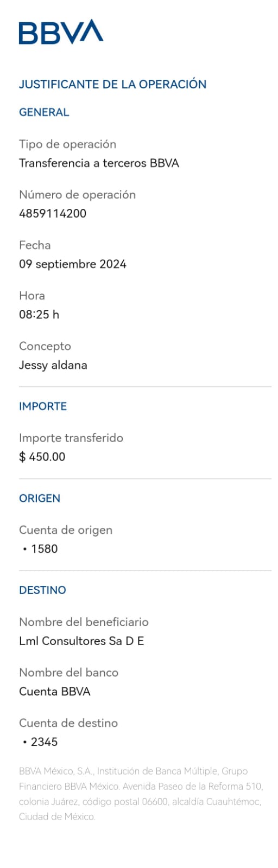The width and height of the screenshot is (278, 868).
Task: Select the concept text Jessy aldana
Action: point(53,365)
